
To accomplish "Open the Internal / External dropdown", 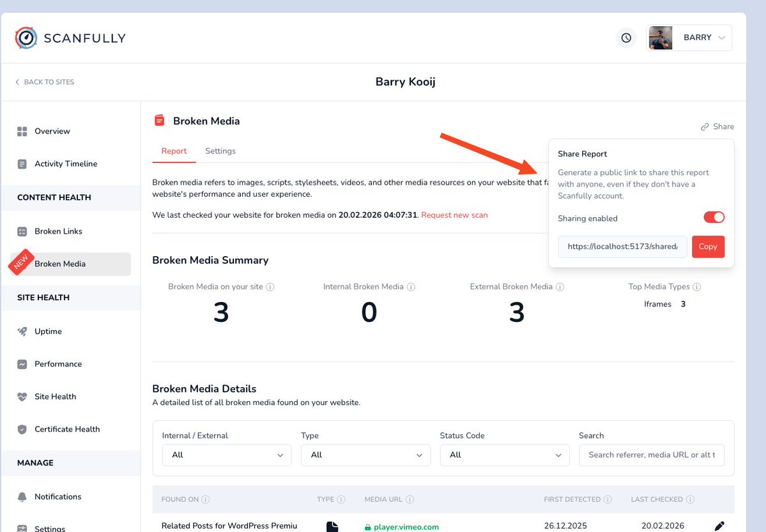I will tap(227, 455).
